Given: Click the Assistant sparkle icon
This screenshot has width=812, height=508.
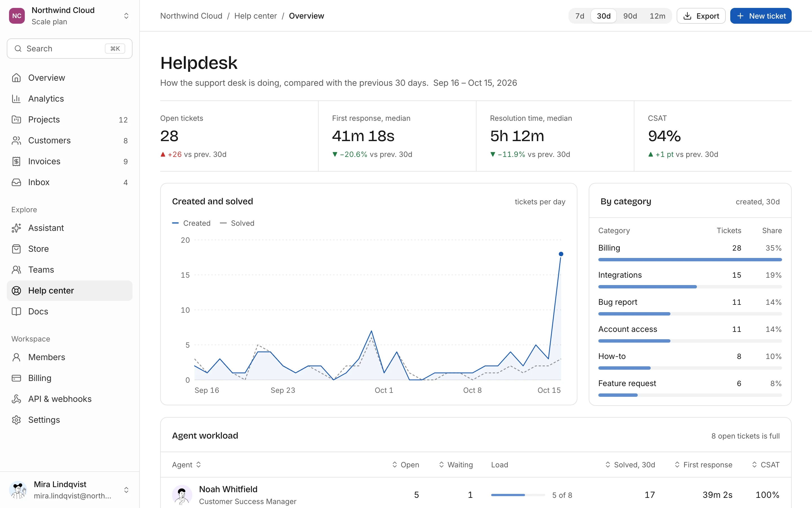Looking at the screenshot, I should 16,228.
